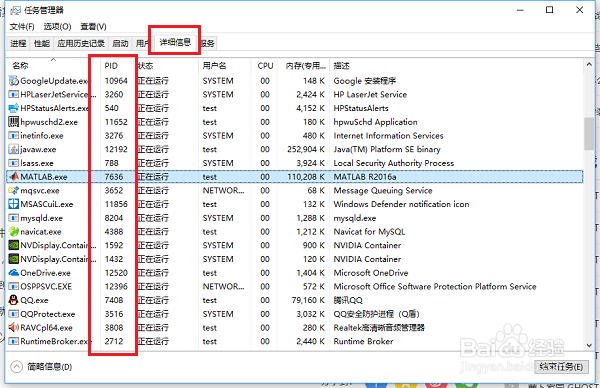
Task: Sort by the CPU column header
Action: 265,66
